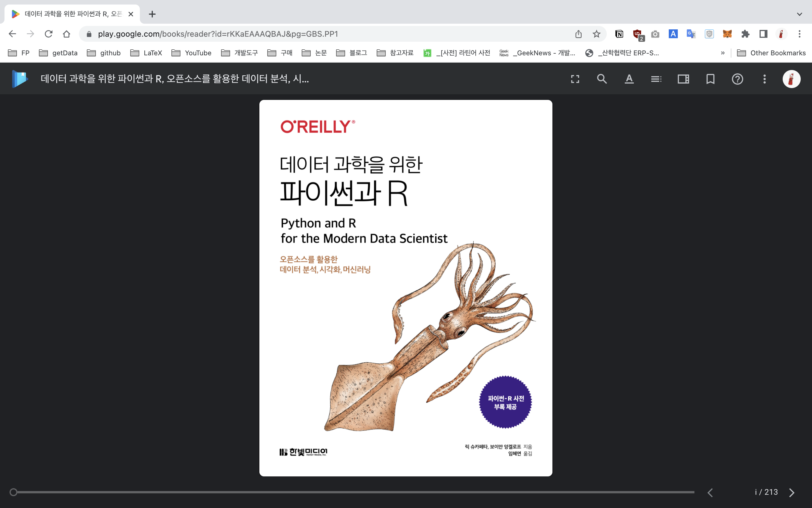Open the github bookmarks folder
The image size is (812, 508).
104,53
